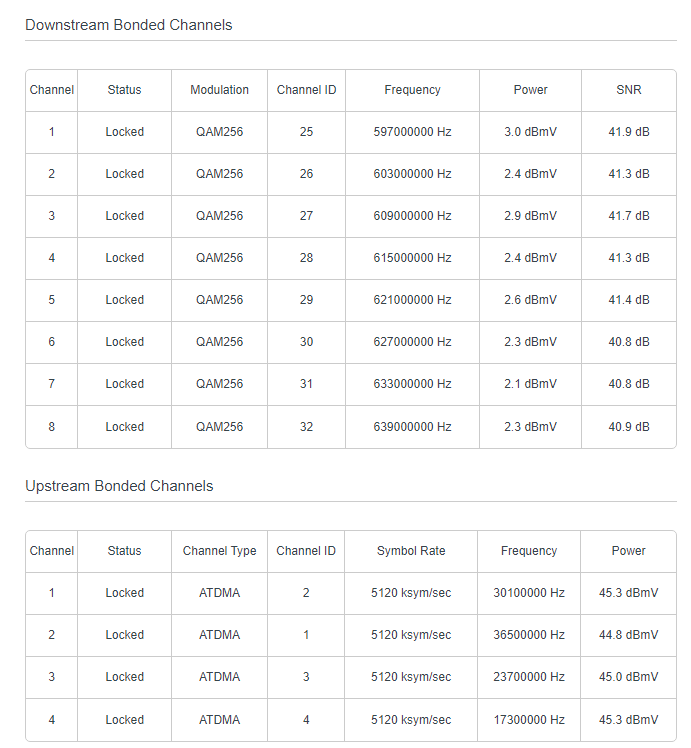Click the 3.0 dBmV power value
Image resolution: width=691 pixels, height=748 pixels.
[x=530, y=132]
